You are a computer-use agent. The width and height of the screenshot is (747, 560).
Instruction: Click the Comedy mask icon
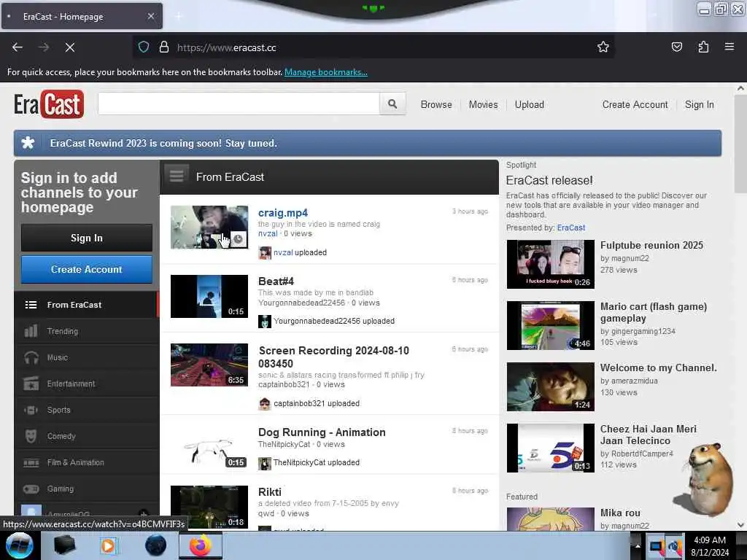(31, 436)
